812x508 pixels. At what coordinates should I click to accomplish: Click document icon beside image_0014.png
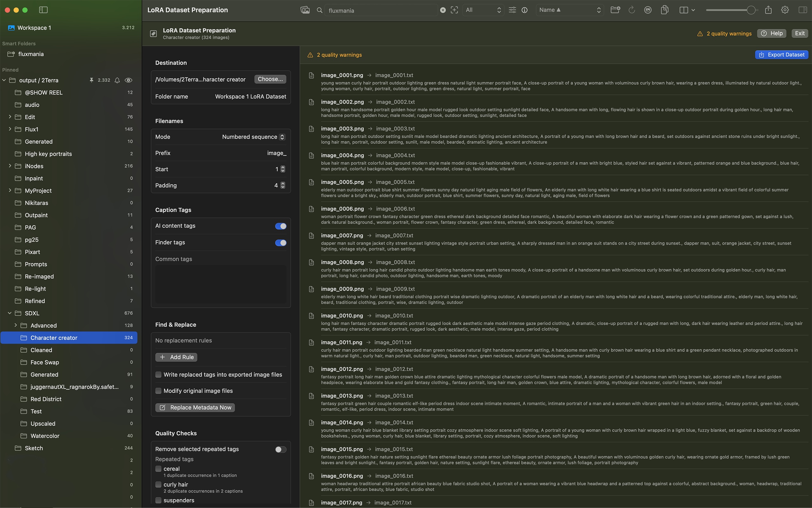[311, 423]
